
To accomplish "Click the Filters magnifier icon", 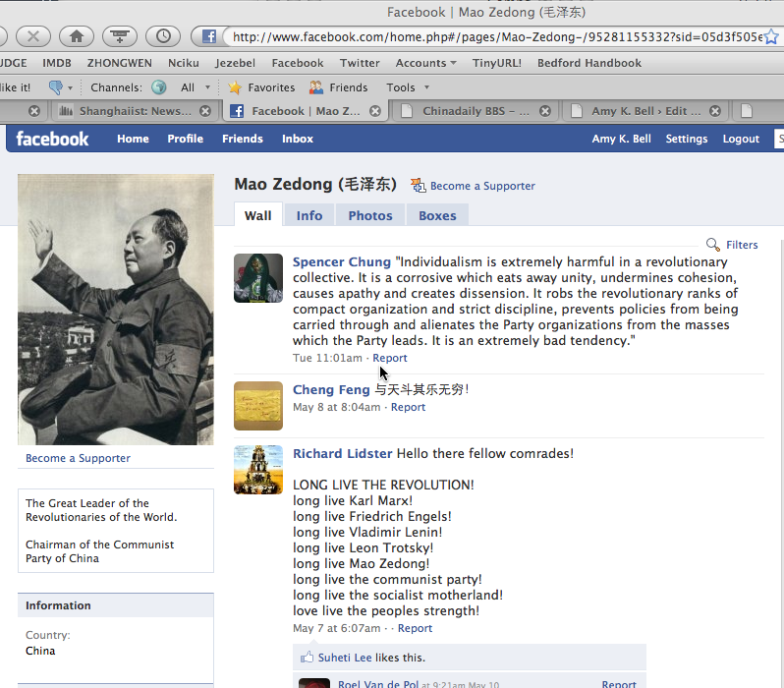I will 712,245.
